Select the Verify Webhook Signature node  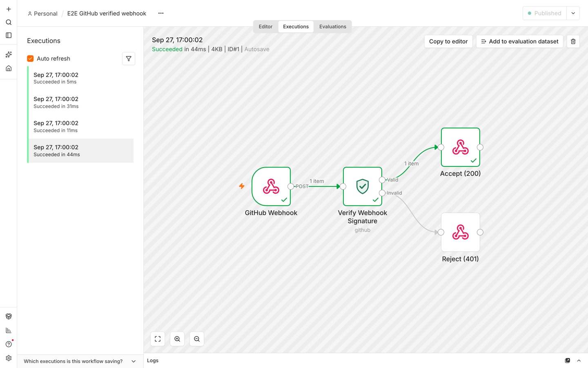click(x=363, y=186)
